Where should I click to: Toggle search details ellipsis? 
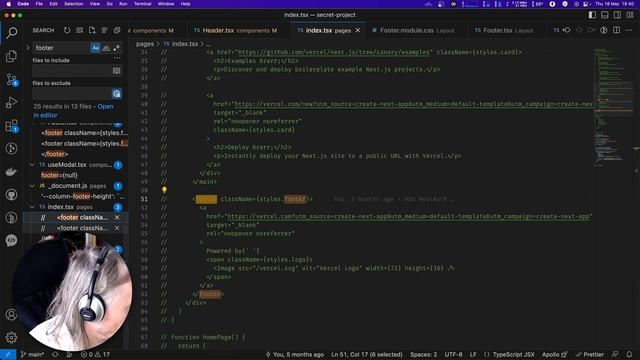117,58
